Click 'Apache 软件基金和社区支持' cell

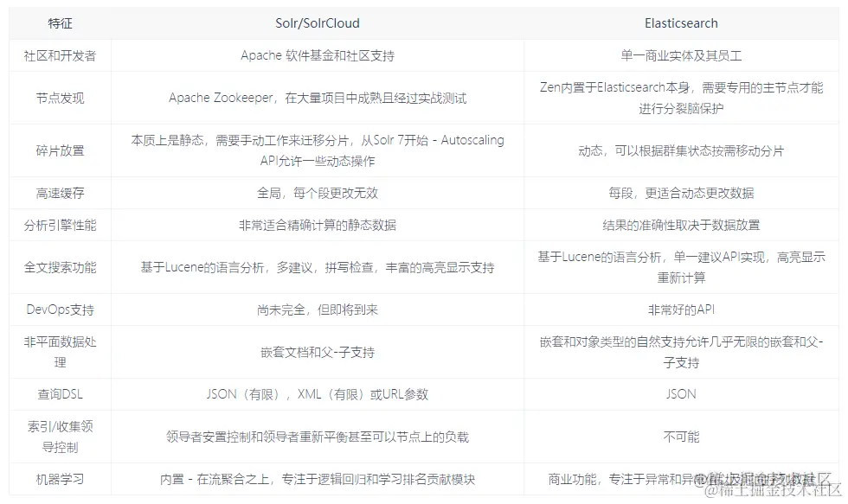click(318, 55)
